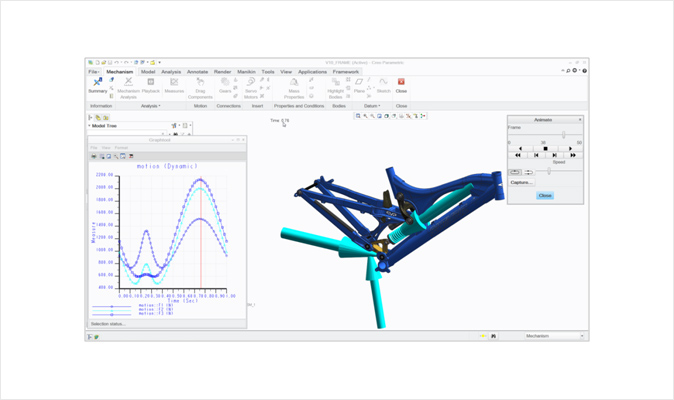The height and width of the screenshot is (400, 674).
Task: Toggle reverse-at-end animation mode
Action: pos(529,172)
